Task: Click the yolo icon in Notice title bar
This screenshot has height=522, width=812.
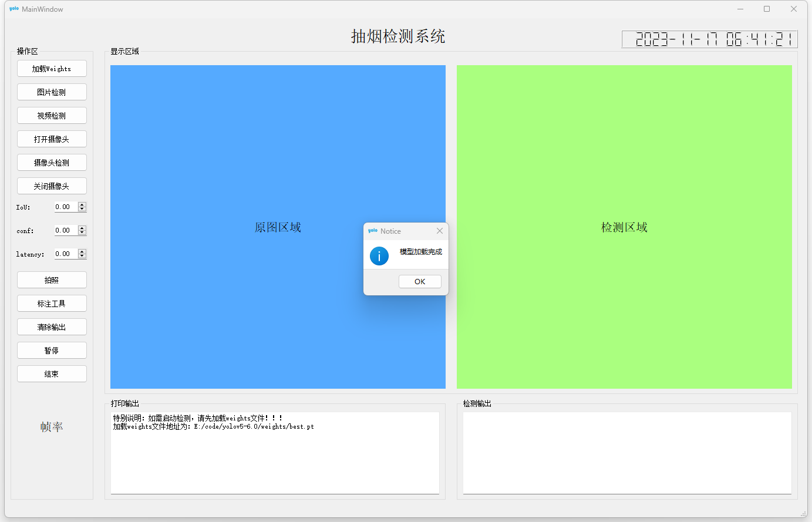Action: coord(373,231)
